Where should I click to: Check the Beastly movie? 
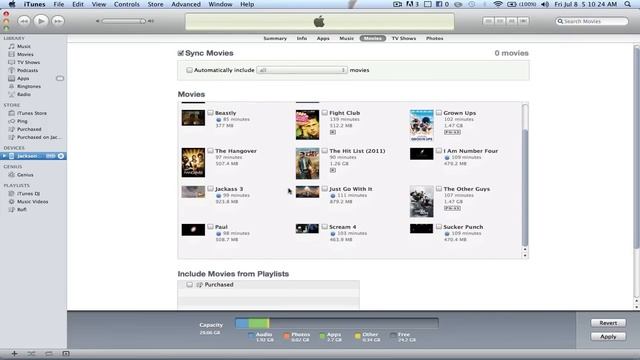tap(211, 113)
